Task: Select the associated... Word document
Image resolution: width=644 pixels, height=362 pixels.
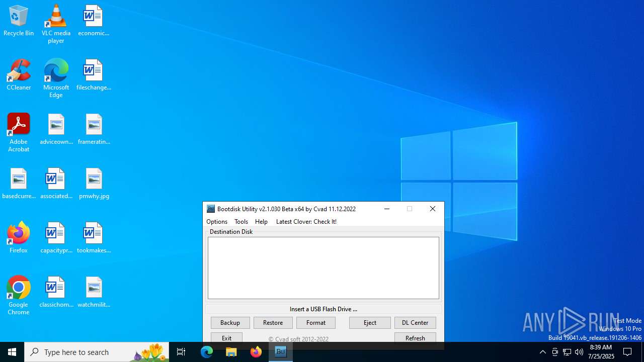Action: coord(56,184)
